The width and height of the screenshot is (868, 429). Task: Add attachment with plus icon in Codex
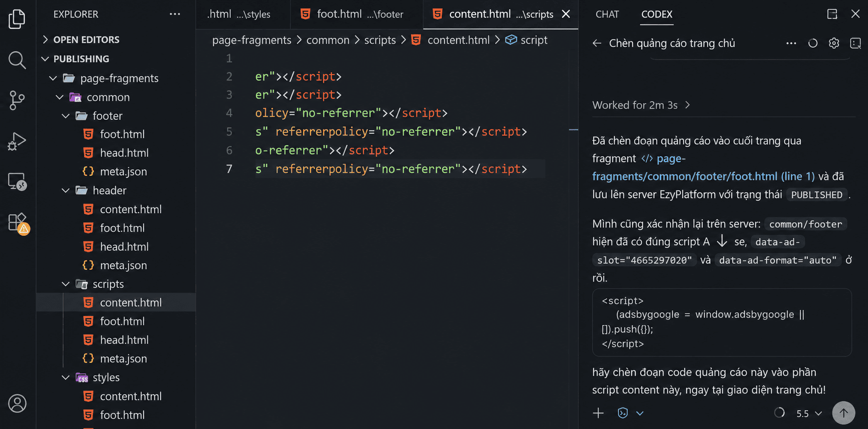pos(598,413)
